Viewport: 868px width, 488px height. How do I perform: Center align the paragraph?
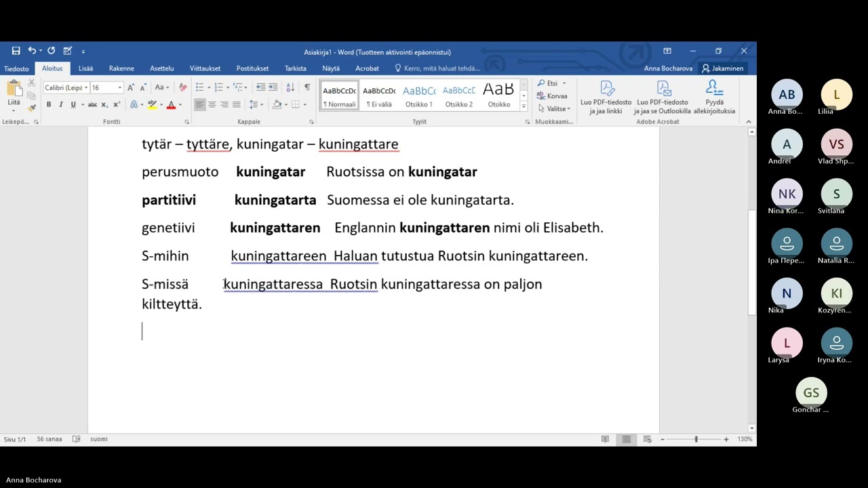pyautogui.click(x=212, y=104)
